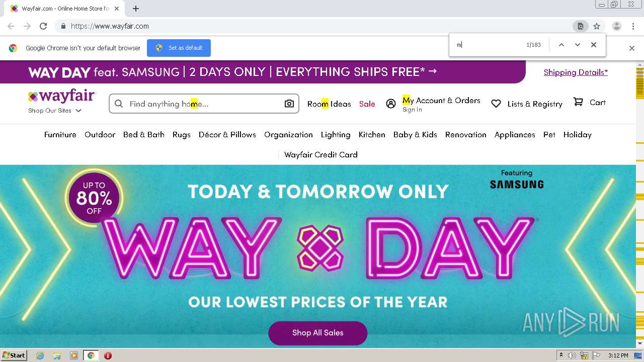Click the heart Lists & Registry icon
Screen dimensions: 644x362
pos(496,104)
